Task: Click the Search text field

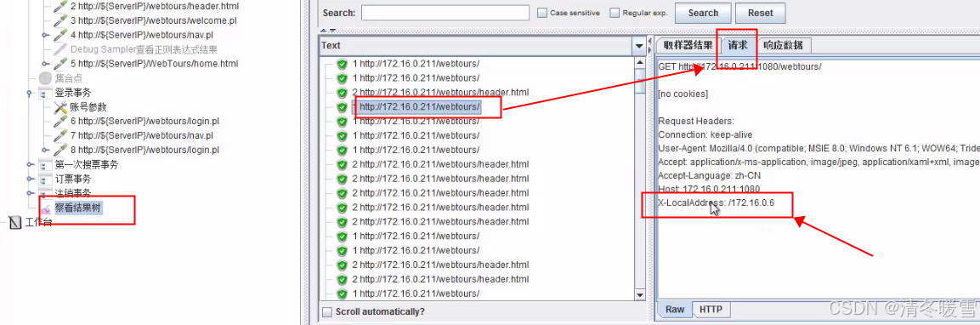Action: tap(445, 13)
